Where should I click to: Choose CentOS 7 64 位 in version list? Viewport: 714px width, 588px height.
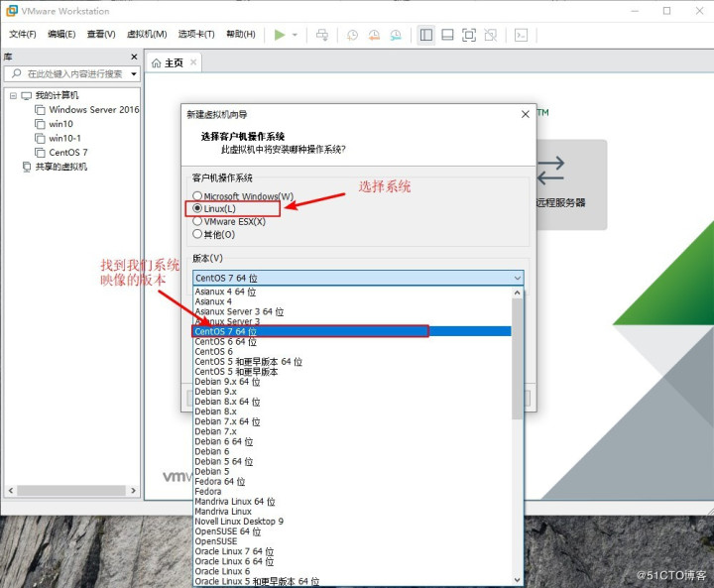351,331
